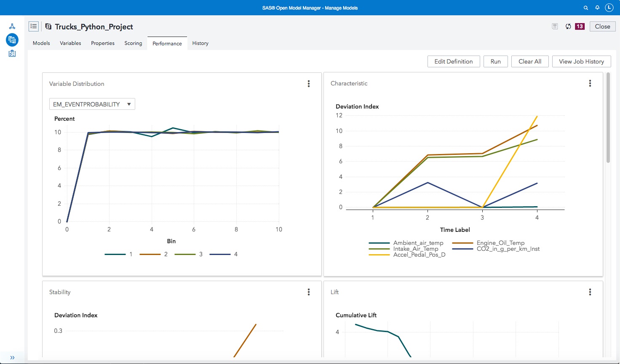The width and height of the screenshot is (620, 364).
Task: Click the vertical scrollbar of the charts area
Action: pos(608,118)
